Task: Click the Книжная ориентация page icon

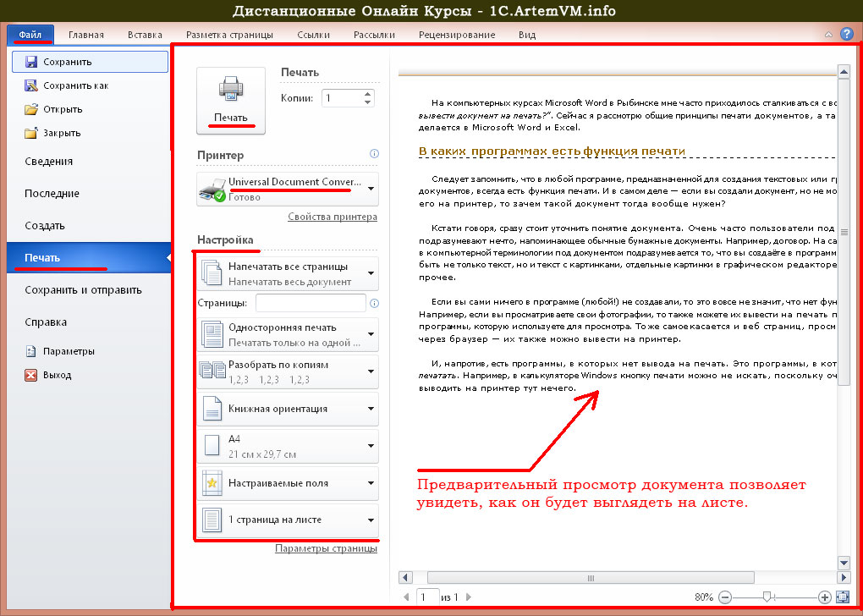Action: (x=212, y=409)
